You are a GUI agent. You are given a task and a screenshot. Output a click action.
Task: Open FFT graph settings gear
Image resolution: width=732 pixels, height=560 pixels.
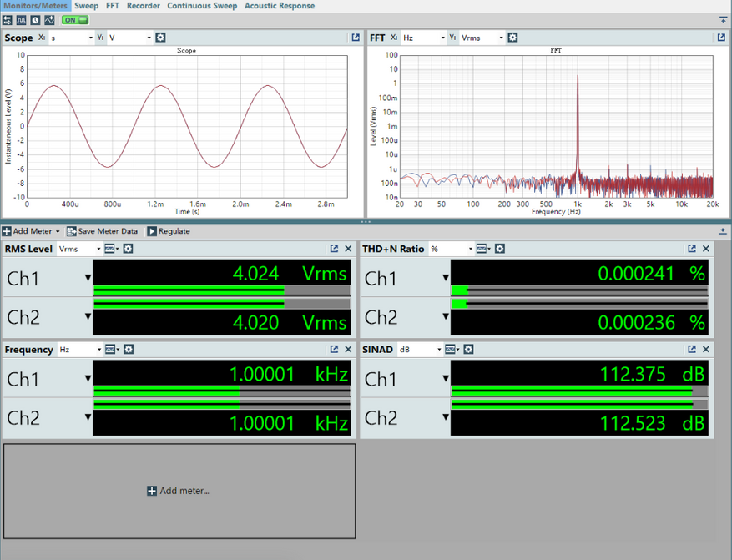click(512, 38)
